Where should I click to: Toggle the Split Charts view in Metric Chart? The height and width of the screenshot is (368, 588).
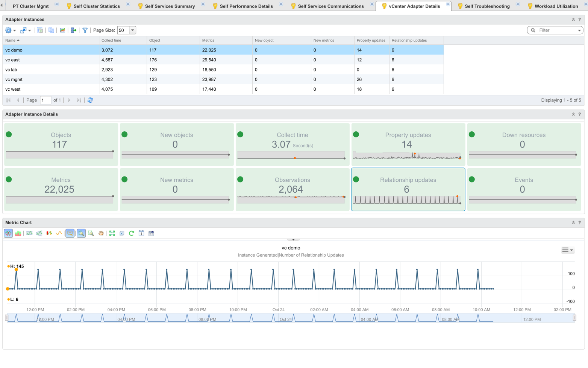8,233
